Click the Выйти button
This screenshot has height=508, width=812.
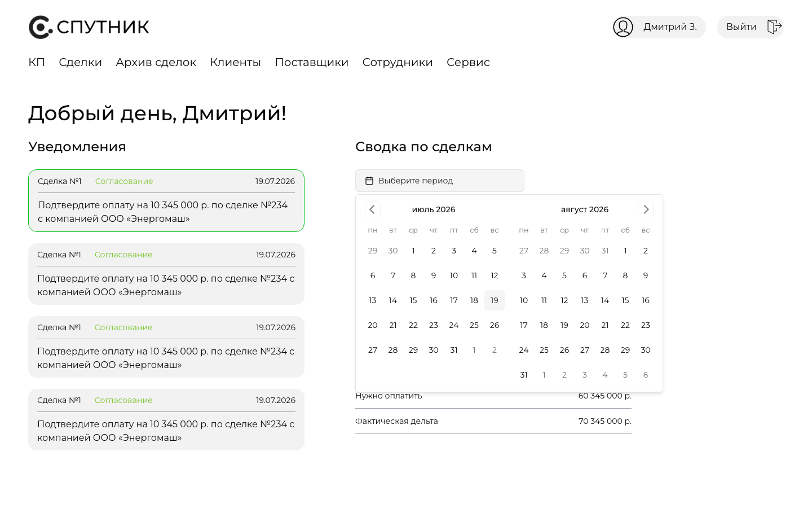(x=751, y=27)
